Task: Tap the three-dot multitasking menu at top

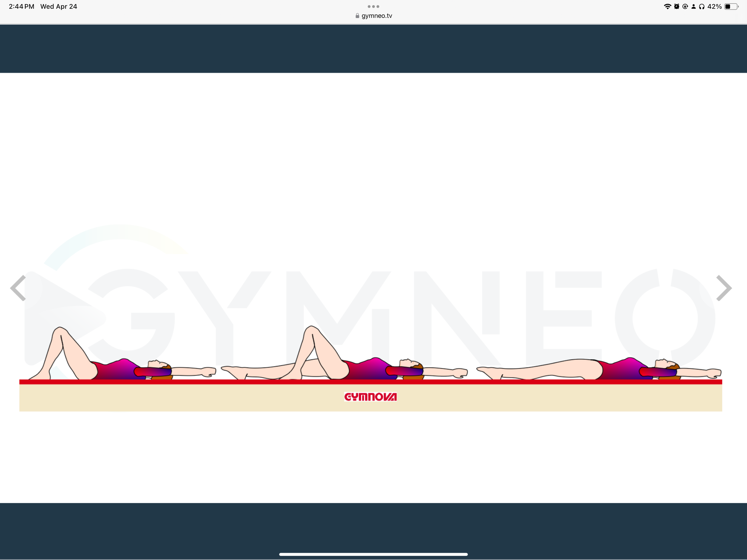Action: 373,6
